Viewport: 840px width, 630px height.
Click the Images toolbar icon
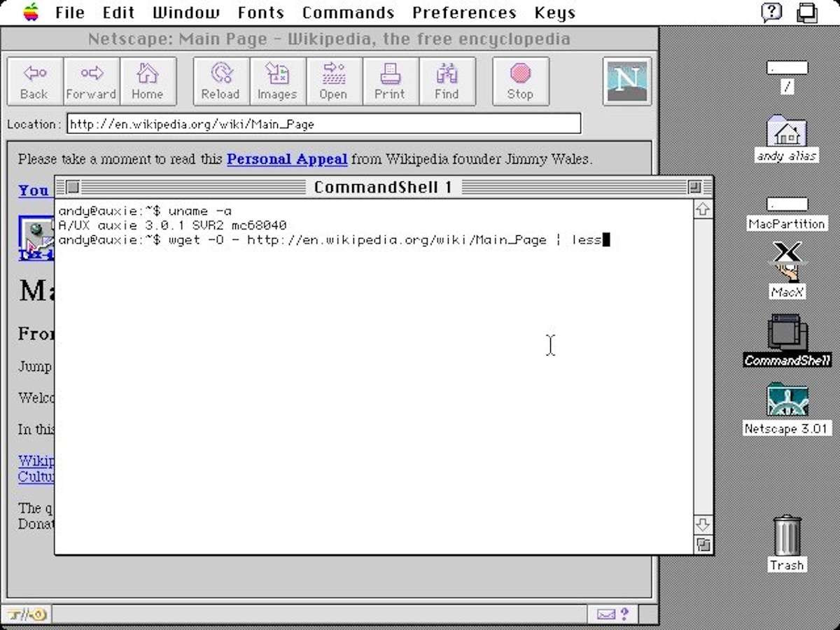pyautogui.click(x=277, y=80)
